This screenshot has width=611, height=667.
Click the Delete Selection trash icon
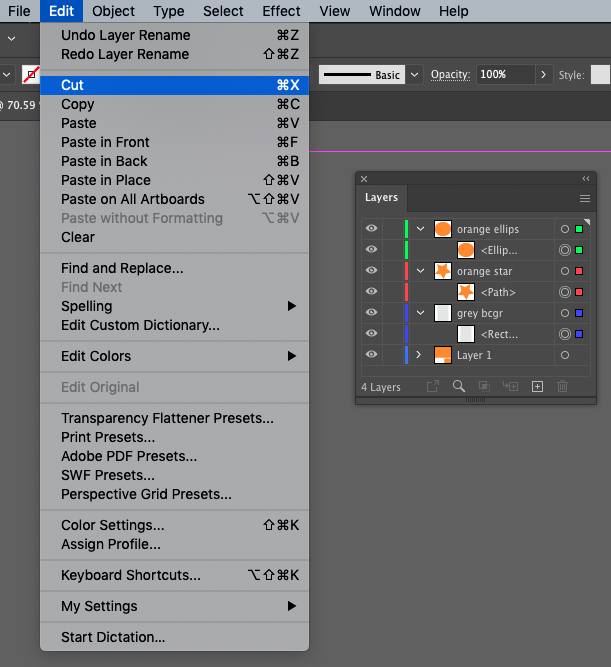pyautogui.click(x=562, y=386)
